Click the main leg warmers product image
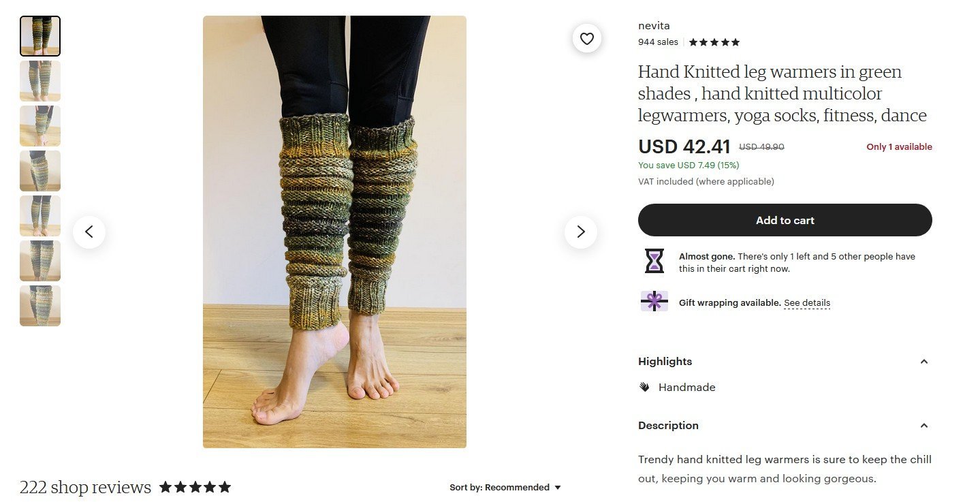Viewport: 980px width, 502px height. click(x=334, y=232)
